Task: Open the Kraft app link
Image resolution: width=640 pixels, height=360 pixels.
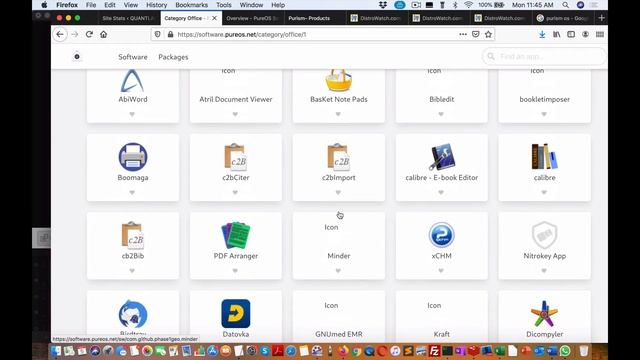Action: [x=442, y=334]
